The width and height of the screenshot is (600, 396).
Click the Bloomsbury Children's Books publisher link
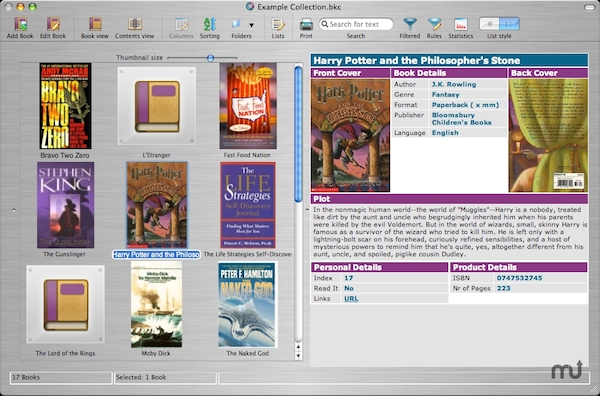pos(461,119)
